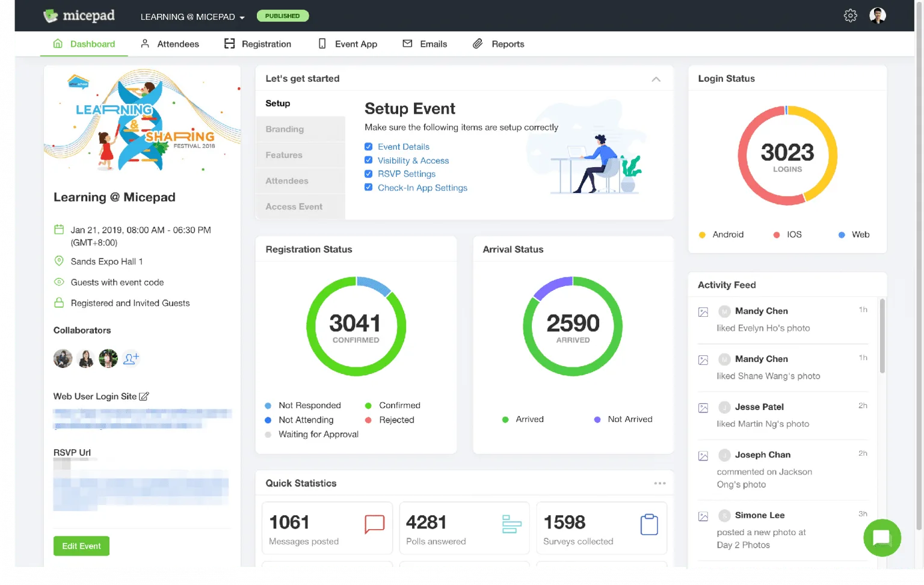Click your profile avatar in top bar

click(877, 15)
